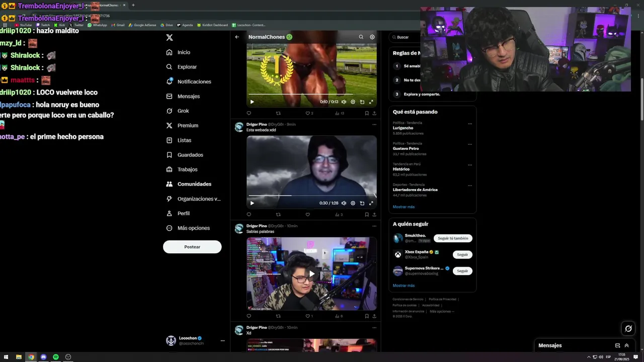Image resolution: width=644 pixels, height=362 pixels.
Task: Click the Buscar search field
Action: [x=406, y=37]
